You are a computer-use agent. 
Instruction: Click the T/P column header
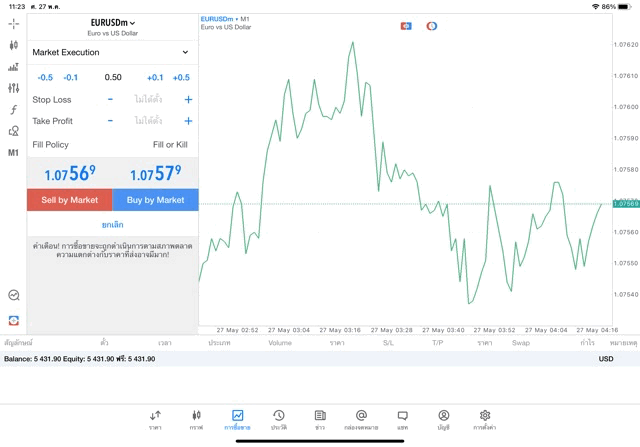coord(438,343)
